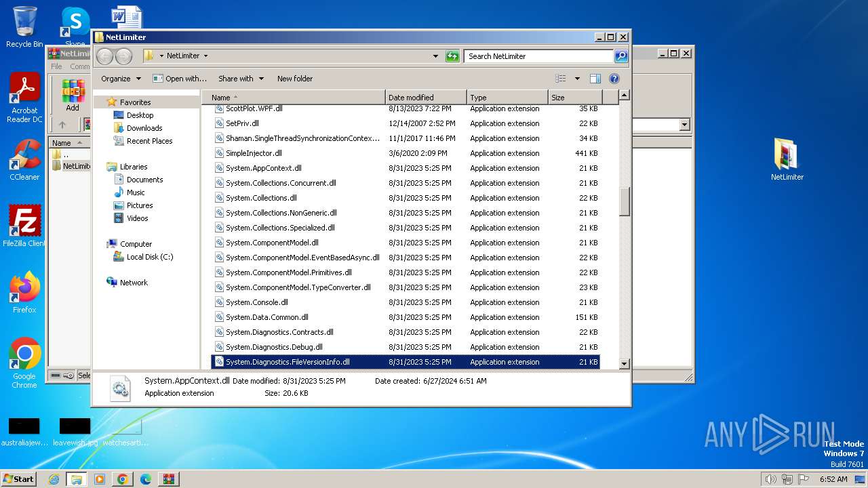Screen dimensions: 868x488
Task: Open the Organize dropdown menu
Action: point(121,79)
